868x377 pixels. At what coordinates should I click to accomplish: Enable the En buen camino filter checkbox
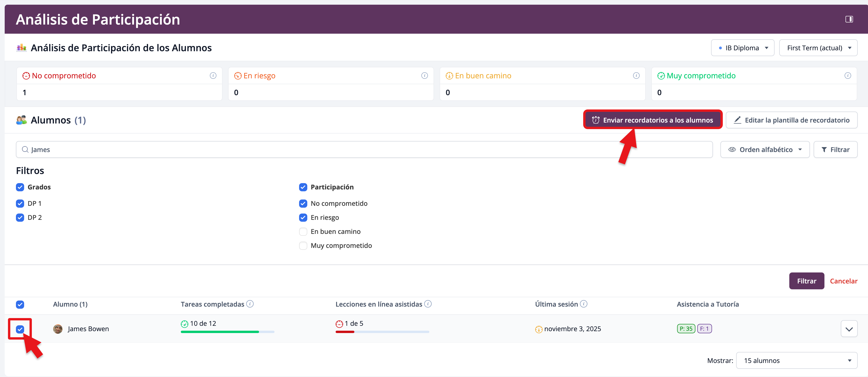click(303, 231)
